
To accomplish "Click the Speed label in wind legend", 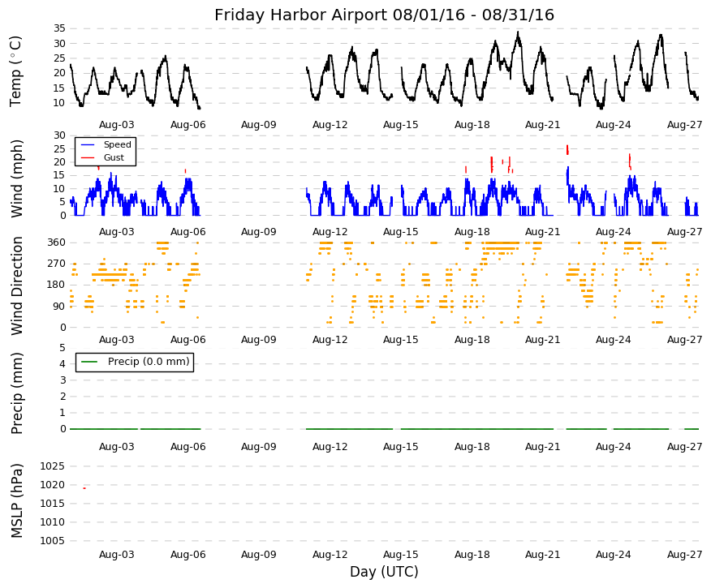I will (x=118, y=144).
